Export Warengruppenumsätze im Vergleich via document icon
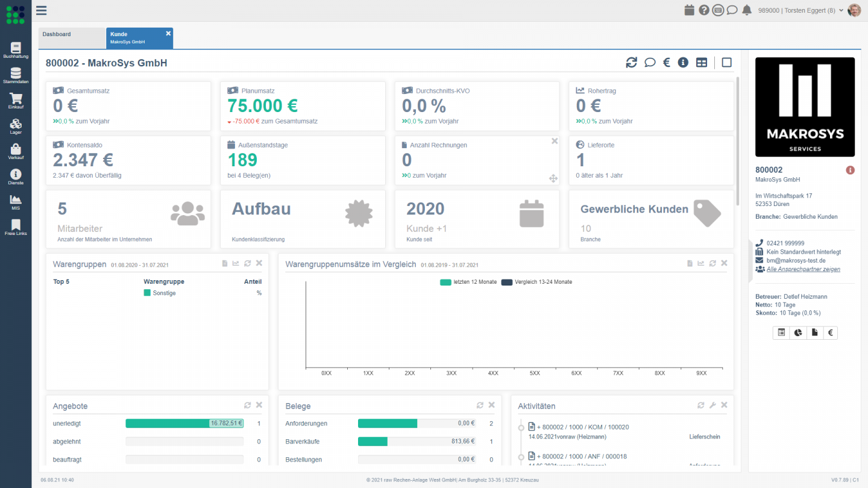Image resolution: width=868 pixels, height=488 pixels. [690, 263]
